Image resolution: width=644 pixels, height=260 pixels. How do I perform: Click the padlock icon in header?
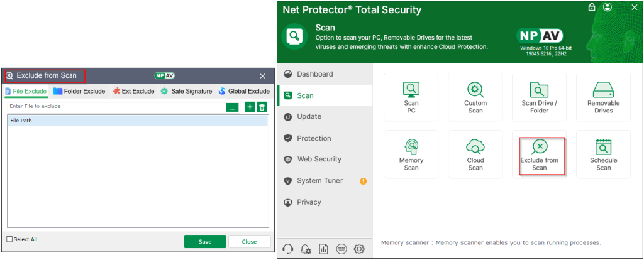591,8
